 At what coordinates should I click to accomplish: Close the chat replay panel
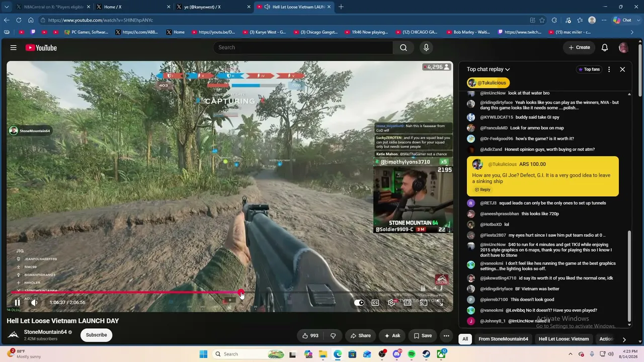(x=622, y=69)
